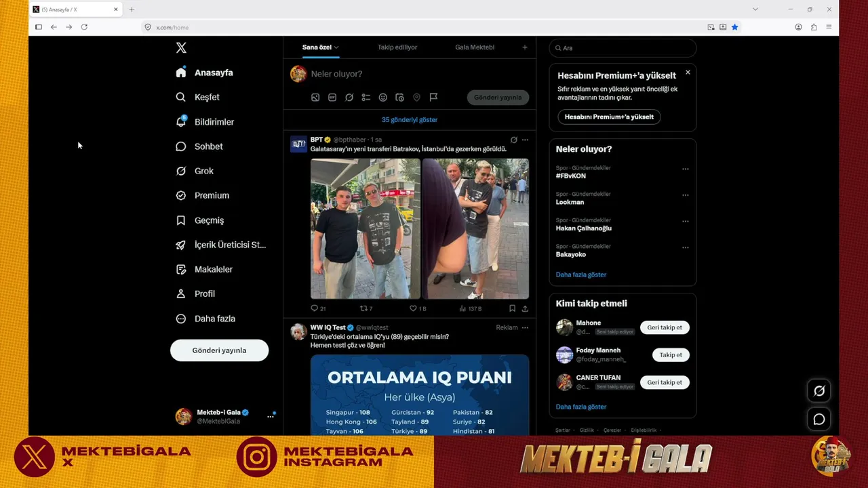Click the location pin icon in composer
The image size is (868, 488).
(416, 98)
